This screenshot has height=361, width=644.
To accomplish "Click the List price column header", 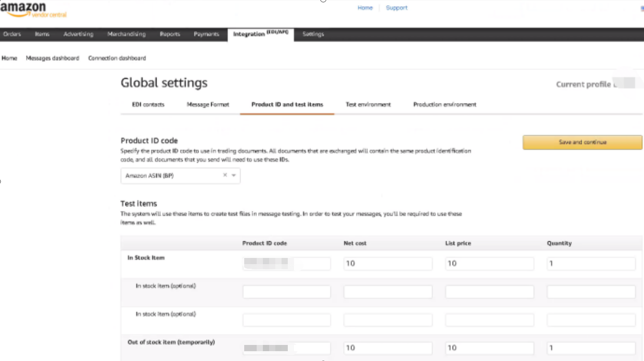I will pos(458,243).
